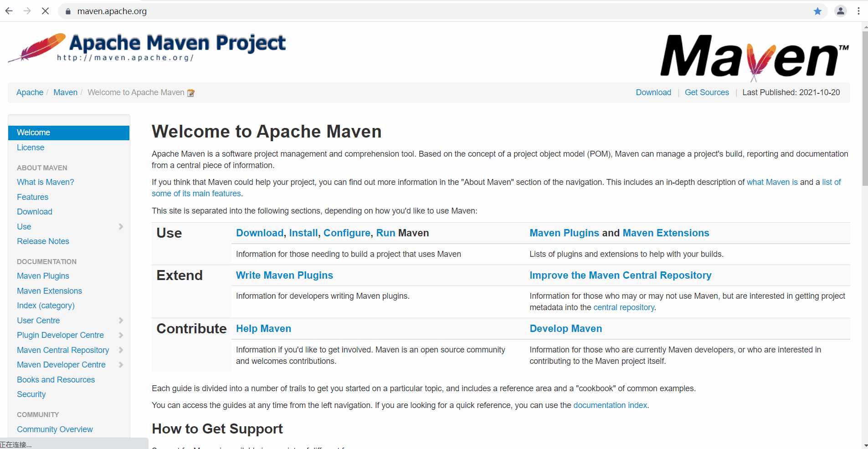Image resolution: width=868 pixels, height=449 pixels.
Task: Click Maven breadcrumb link
Action: [65, 92]
